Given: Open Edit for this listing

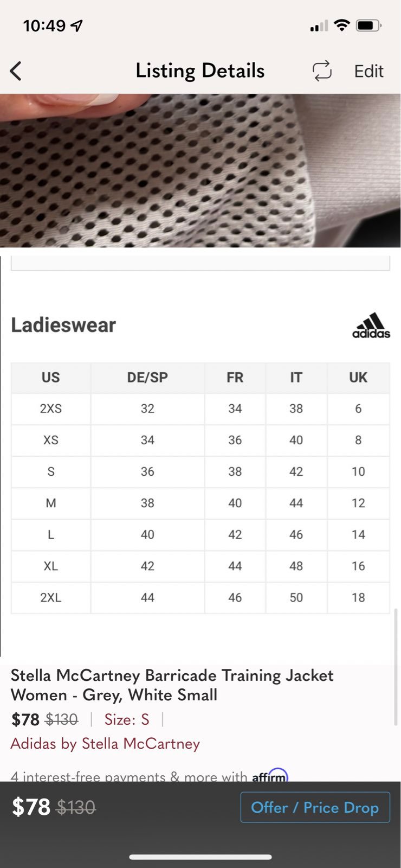Looking at the screenshot, I should 368,71.
